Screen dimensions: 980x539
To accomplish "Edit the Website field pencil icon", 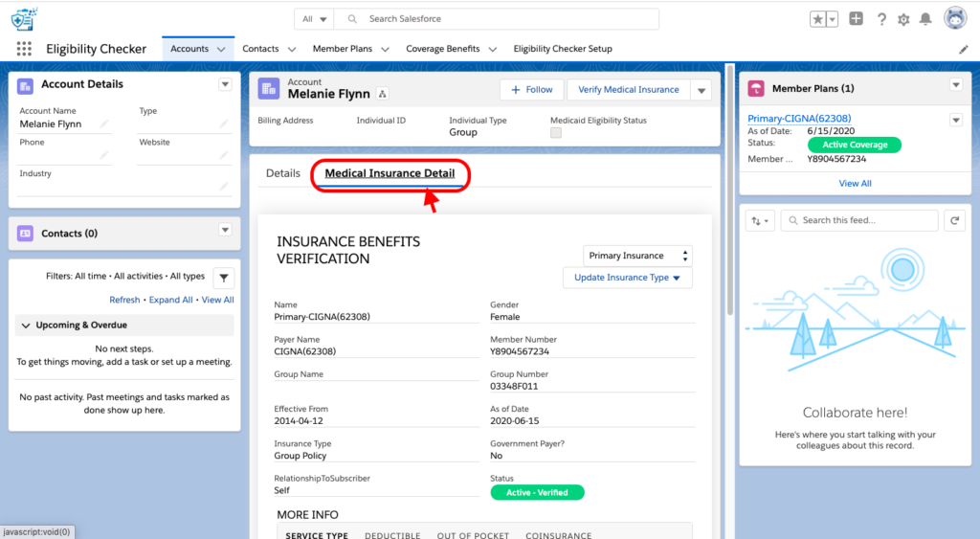I will [224, 154].
